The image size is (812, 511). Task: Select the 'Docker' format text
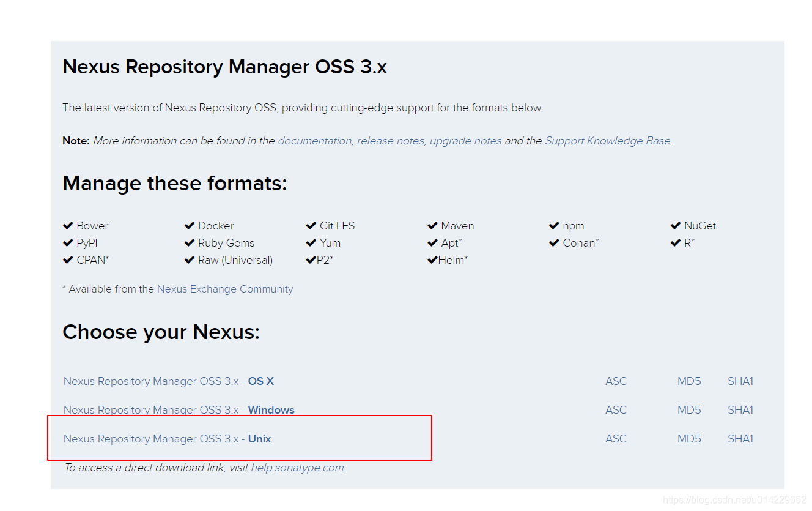pyautogui.click(x=216, y=226)
